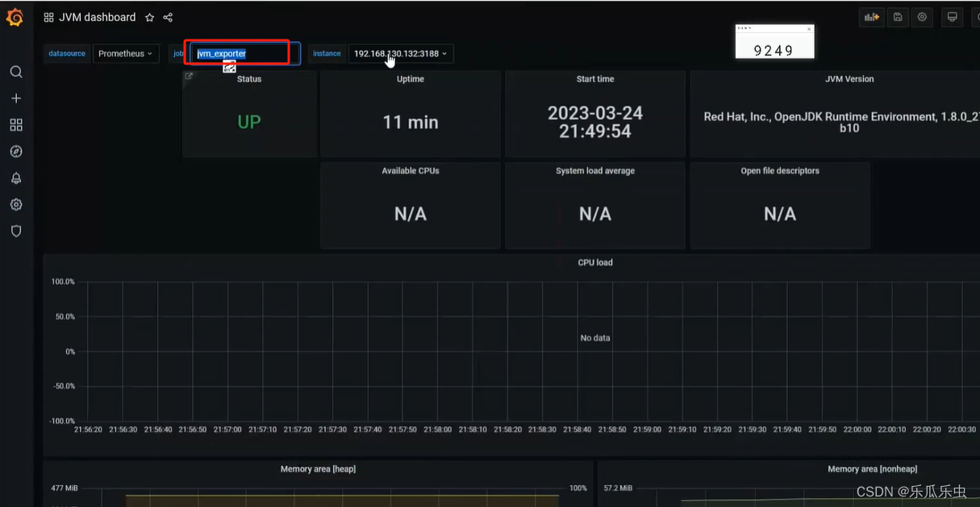
Task: Open the JVM Version panel title menu
Action: pos(849,79)
